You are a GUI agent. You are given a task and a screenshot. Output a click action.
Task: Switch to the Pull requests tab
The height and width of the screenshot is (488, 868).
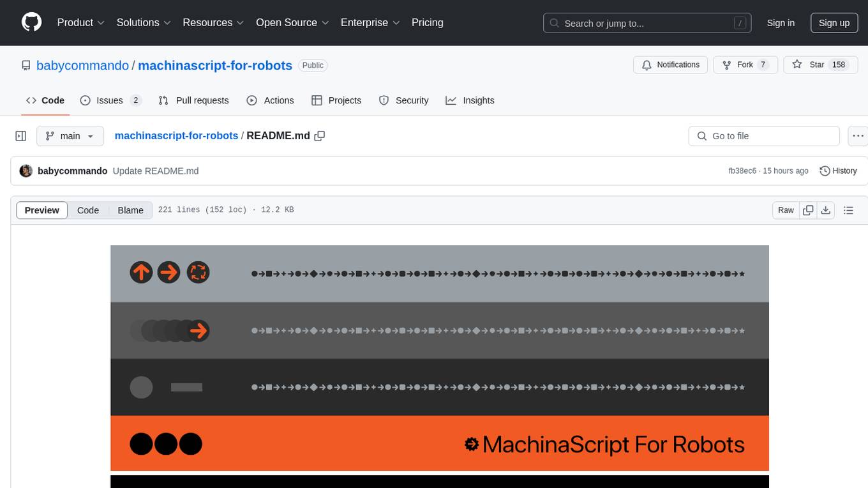coord(193,100)
